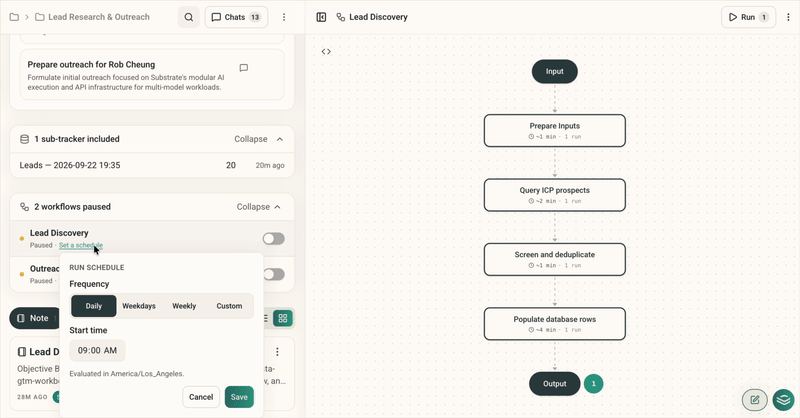Screen dimensions: 800x418
Task: Click the green output count badge
Action: [x=593, y=384]
